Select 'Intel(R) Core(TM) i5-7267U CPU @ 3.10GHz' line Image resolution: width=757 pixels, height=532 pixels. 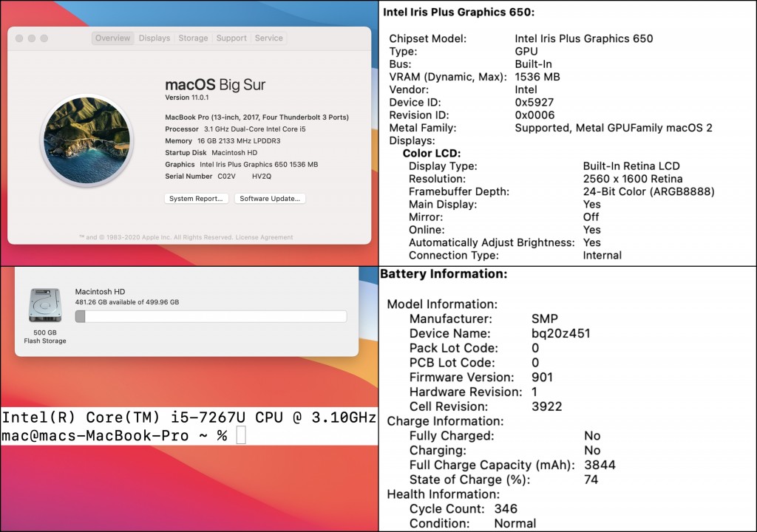pos(189,417)
